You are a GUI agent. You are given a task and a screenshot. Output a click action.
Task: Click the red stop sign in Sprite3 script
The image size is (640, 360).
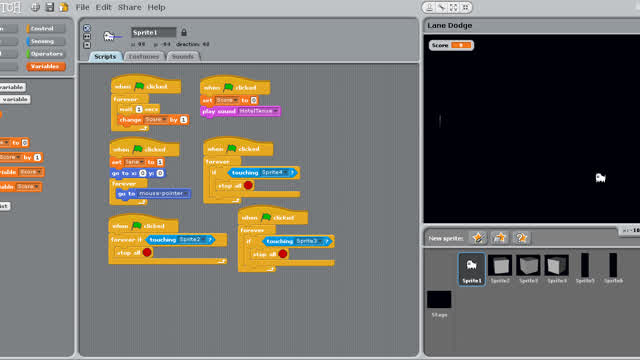click(283, 254)
